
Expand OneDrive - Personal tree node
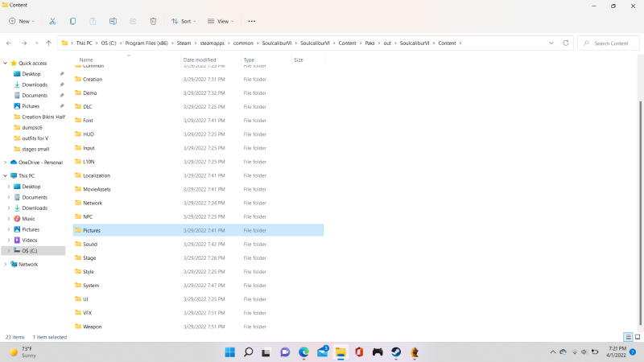[6, 162]
